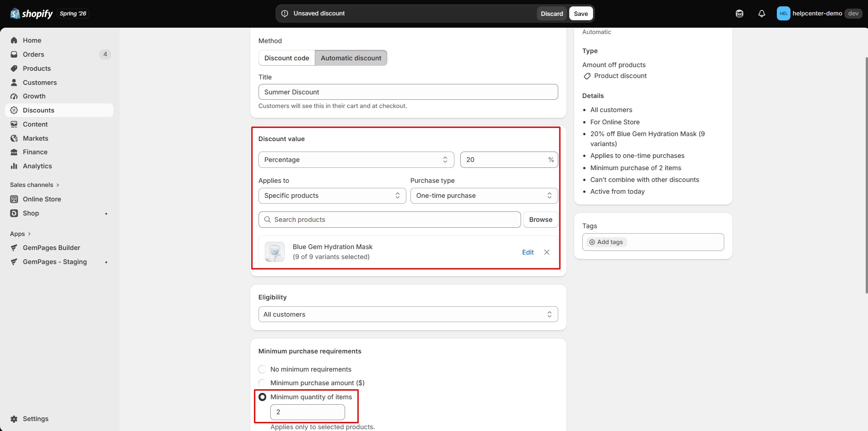
Task: Click the GemPages Builder icon
Action: [14, 248]
